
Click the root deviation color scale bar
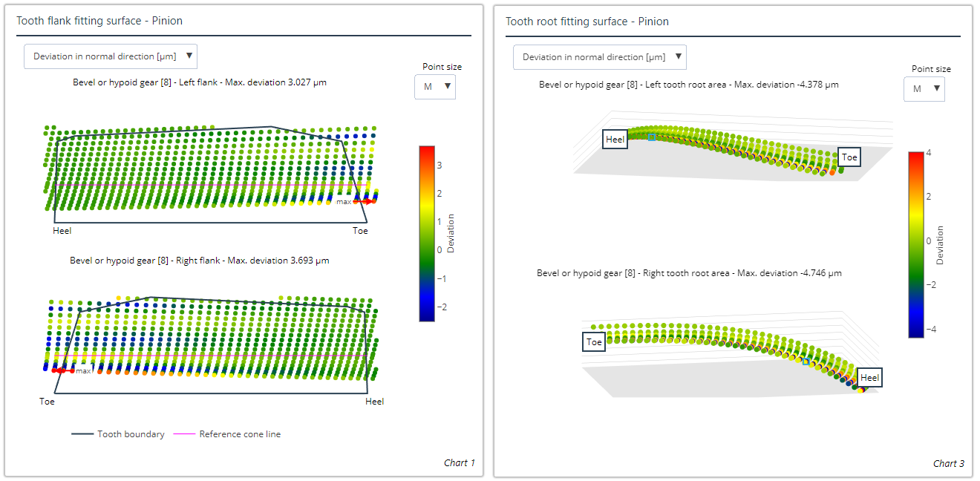916,244
